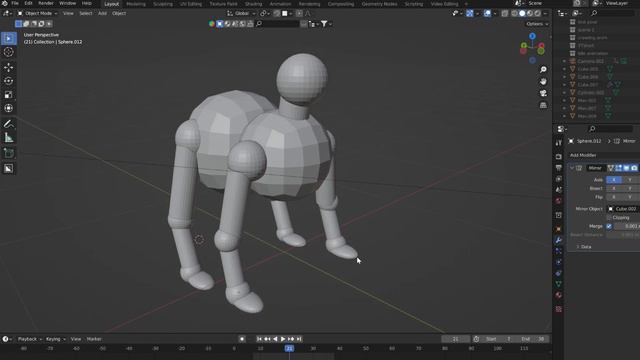Screen dimensions: 640x360
Task: Choose the Annotate pencil tool
Action: (x=9, y=124)
